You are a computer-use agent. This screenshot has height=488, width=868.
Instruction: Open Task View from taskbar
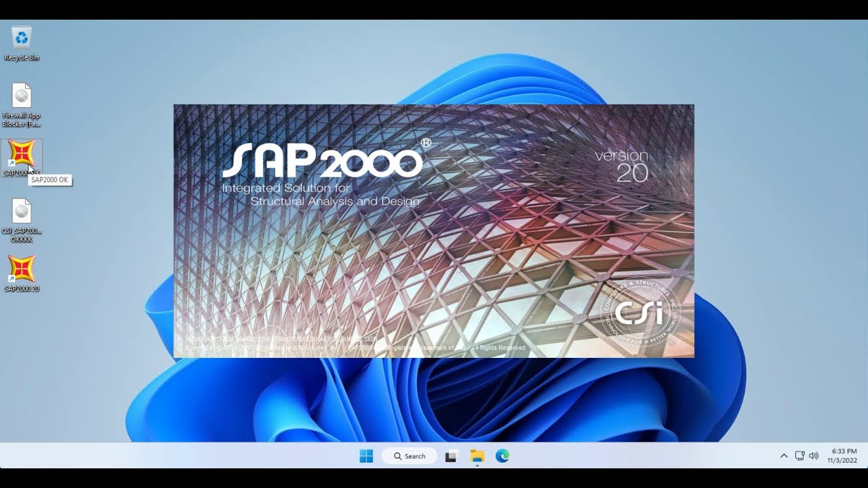[x=451, y=456]
